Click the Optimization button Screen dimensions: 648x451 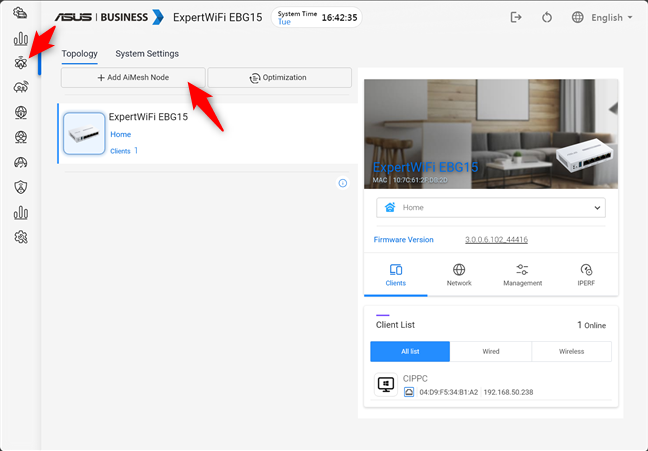(x=279, y=78)
